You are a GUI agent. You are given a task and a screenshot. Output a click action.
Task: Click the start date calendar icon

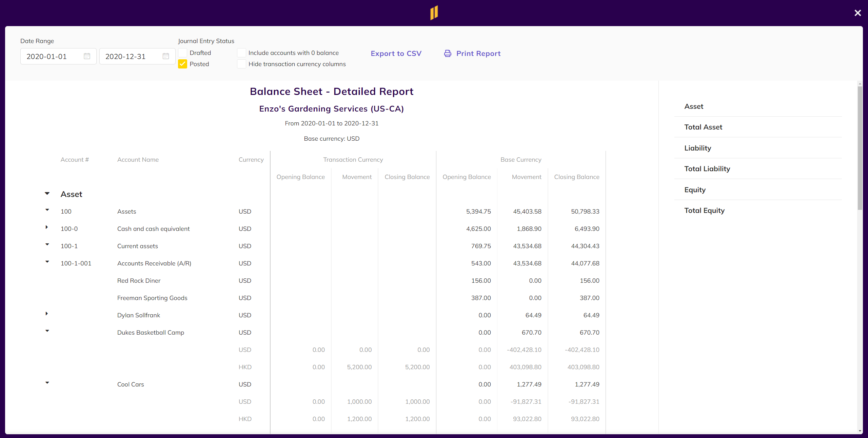tap(87, 56)
